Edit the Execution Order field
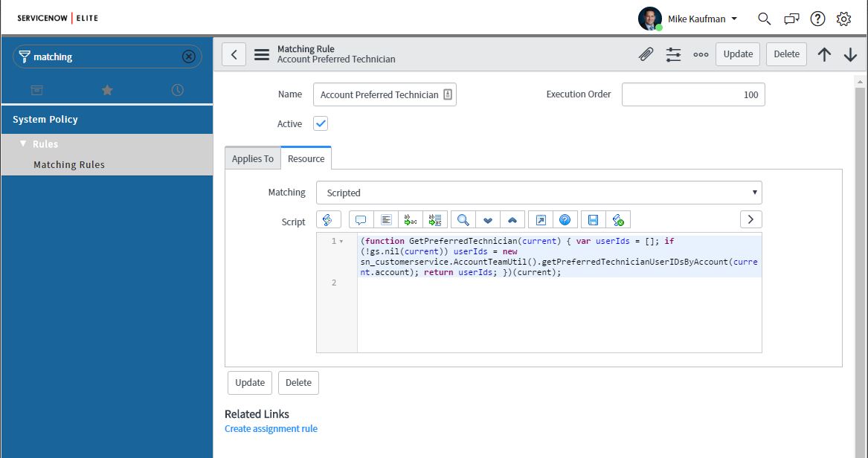 point(692,94)
